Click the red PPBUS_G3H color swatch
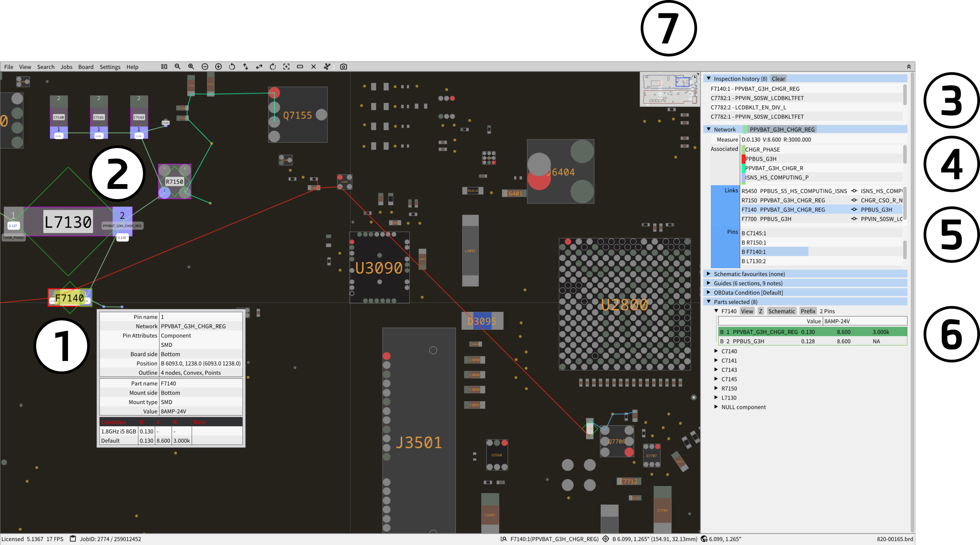 (x=743, y=159)
